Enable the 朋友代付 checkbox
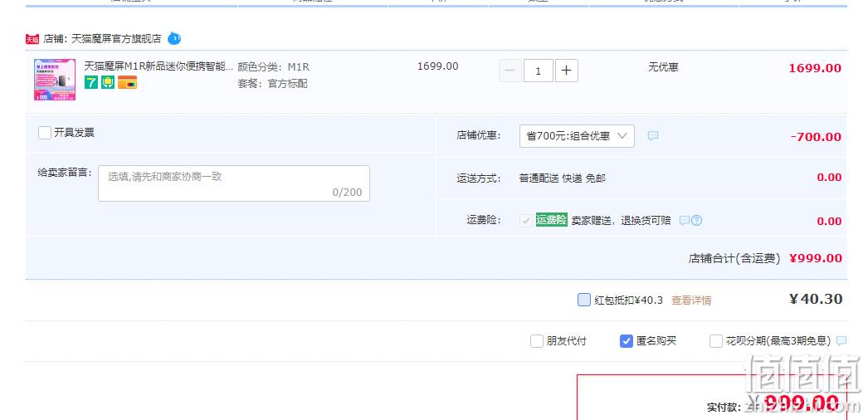The image size is (868, 420). [536, 341]
